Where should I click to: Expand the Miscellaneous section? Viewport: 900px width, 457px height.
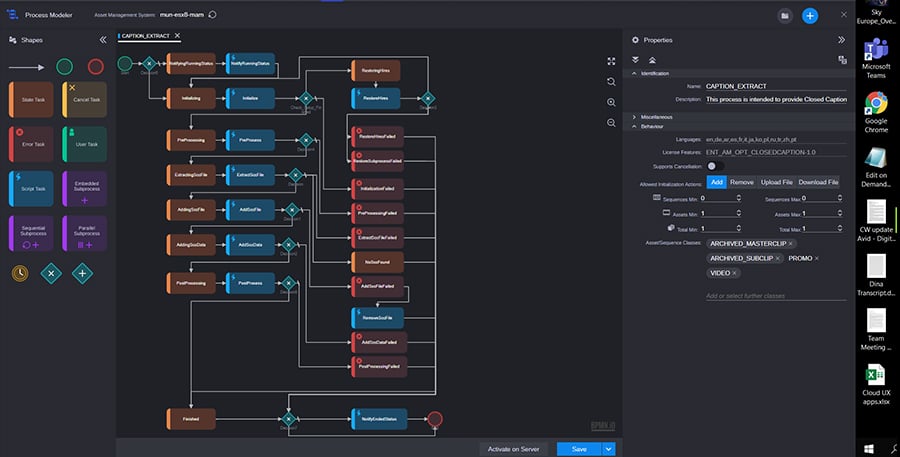pyautogui.click(x=634, y=117)
